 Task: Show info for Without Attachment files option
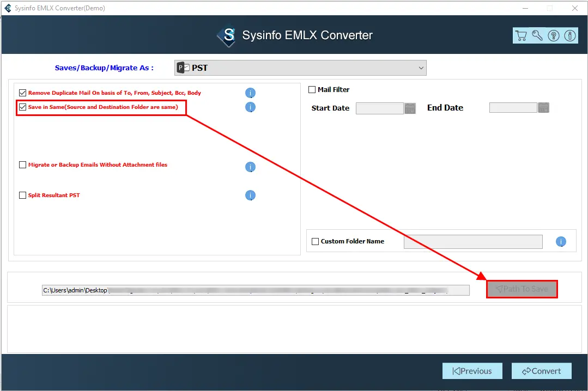pyautogui.click(x=250, y=167)
